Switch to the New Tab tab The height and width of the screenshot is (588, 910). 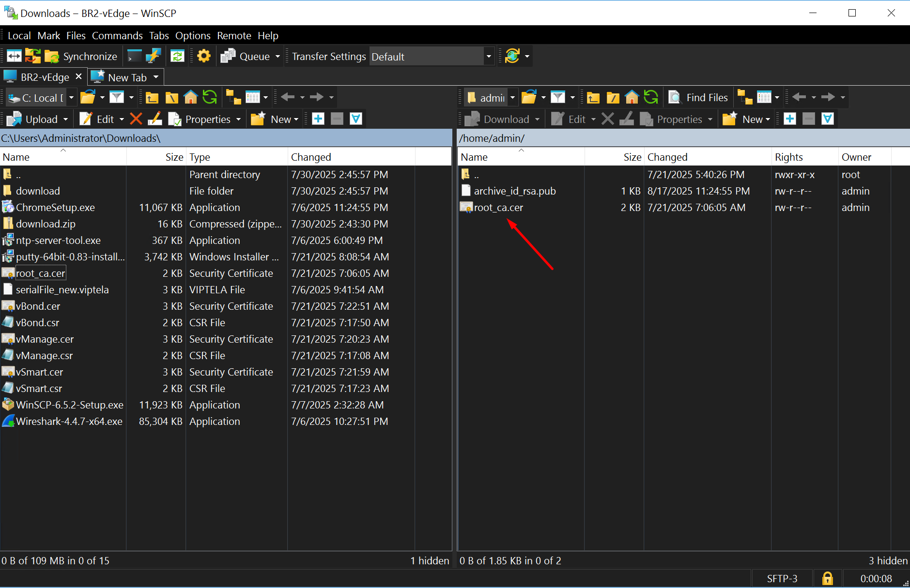(x=127, y=77)
